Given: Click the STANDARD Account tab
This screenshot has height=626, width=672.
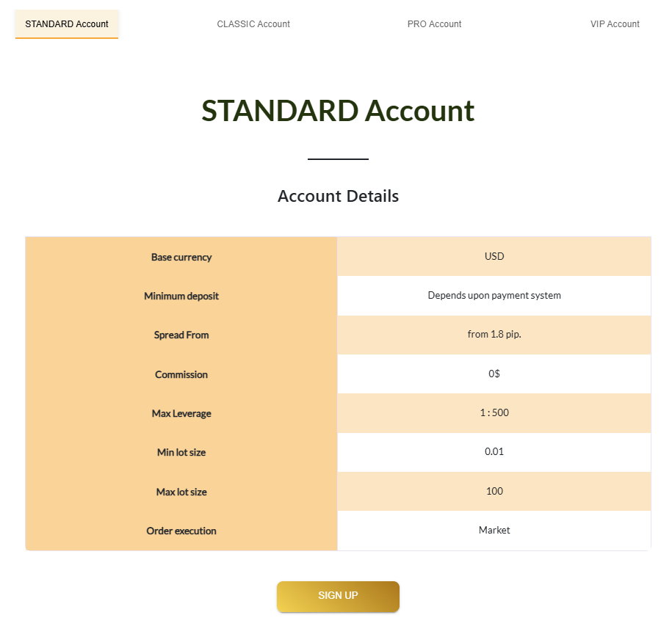Looking at the screenshot, I should coord(67,24).
